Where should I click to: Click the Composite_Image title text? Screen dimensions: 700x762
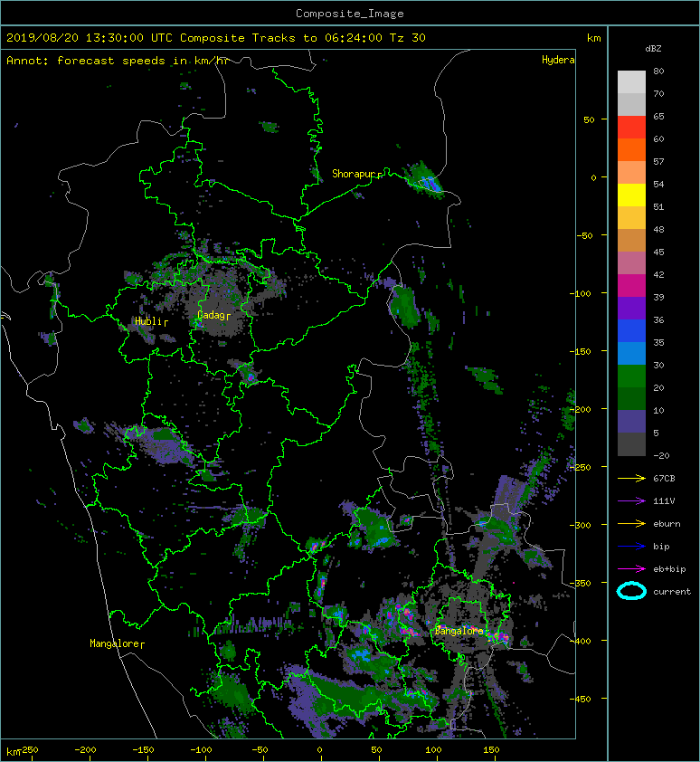click(350, 14)
